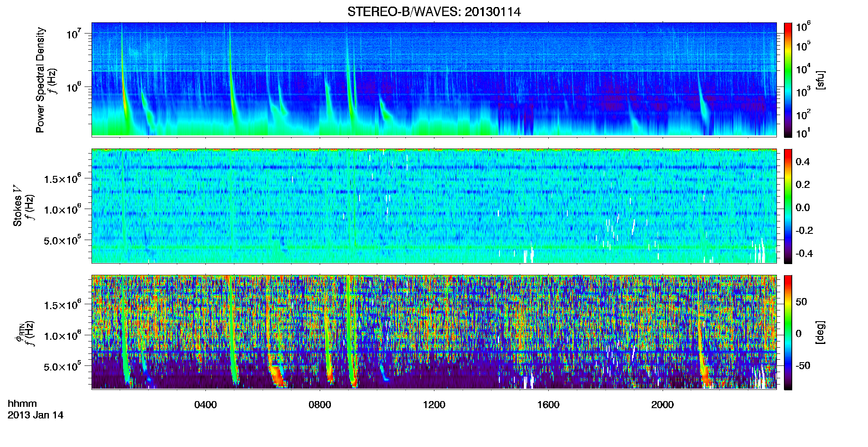Click the [deg] unit label
The image size is (868, 447).
[821, 332]
